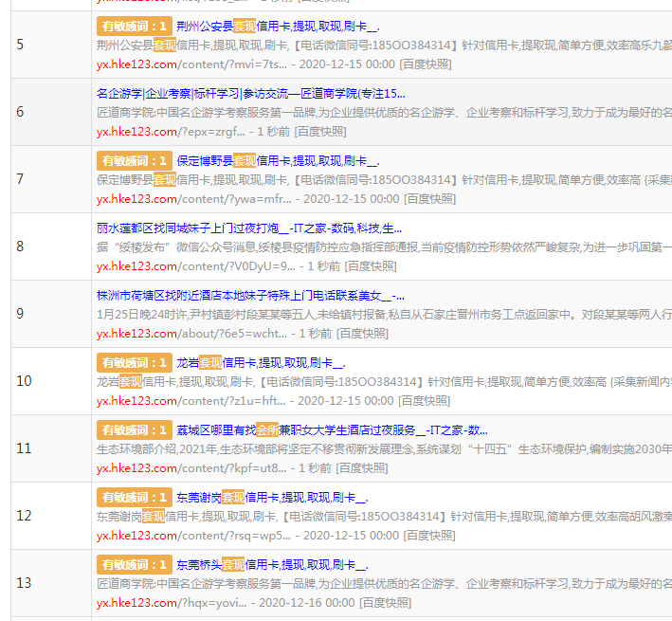Click yx.hke123.com/content/?mvi=7ts URL in row 5
The image size is (672, 621).
[x=191, y=64]
